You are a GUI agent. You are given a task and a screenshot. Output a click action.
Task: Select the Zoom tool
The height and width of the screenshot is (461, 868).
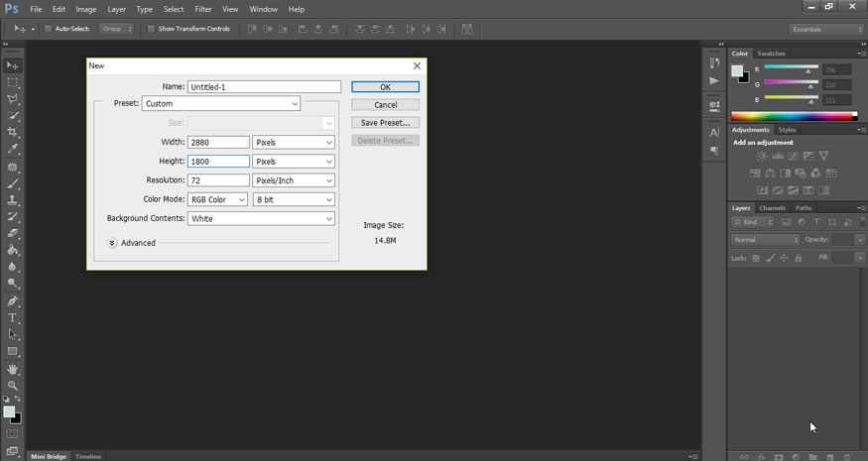[x=13, y=385]
